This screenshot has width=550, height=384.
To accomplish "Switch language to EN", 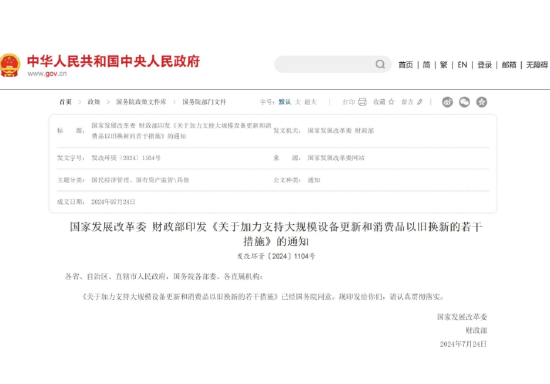I will tap(462, 65).
